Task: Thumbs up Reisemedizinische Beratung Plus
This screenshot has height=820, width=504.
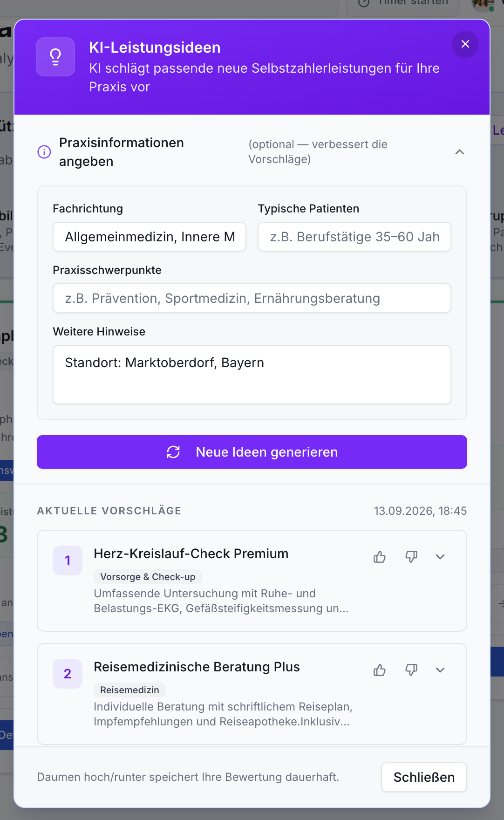Action: tap(380, 670)
